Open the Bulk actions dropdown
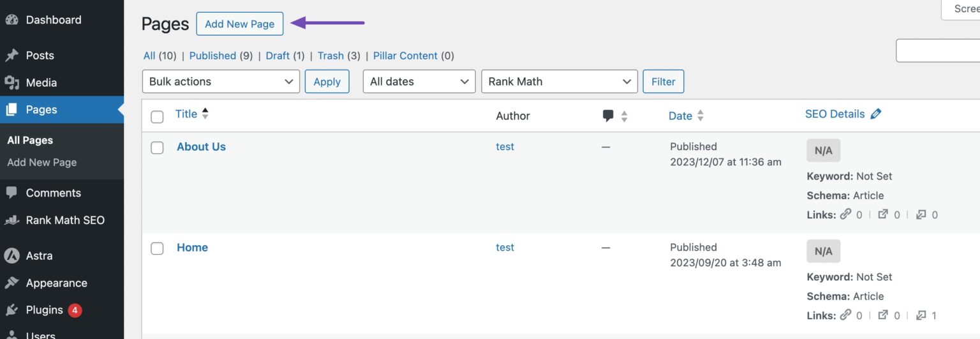 [220, 82]
